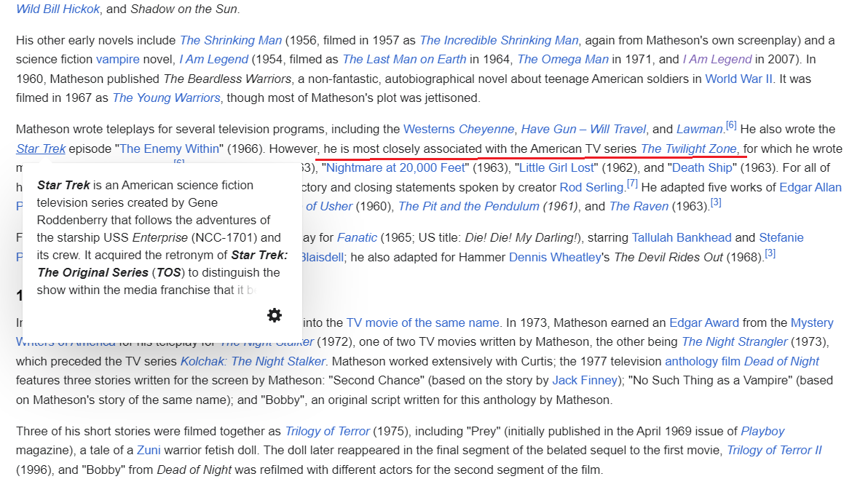Open the Dead of Night link
868x479 pixels.
(x=781, y=362)
